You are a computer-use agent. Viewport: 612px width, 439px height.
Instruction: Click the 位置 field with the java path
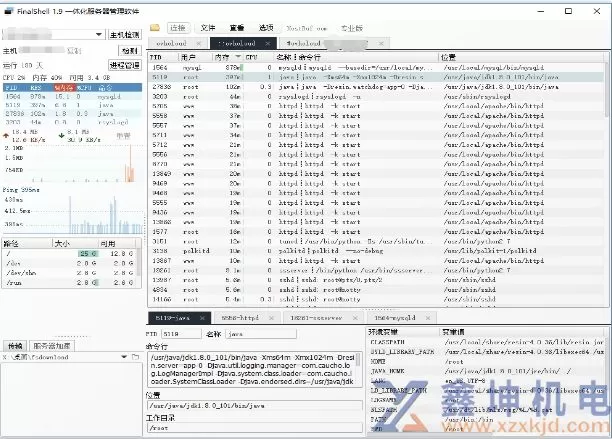pyautogui.click(x=254, y=406)
